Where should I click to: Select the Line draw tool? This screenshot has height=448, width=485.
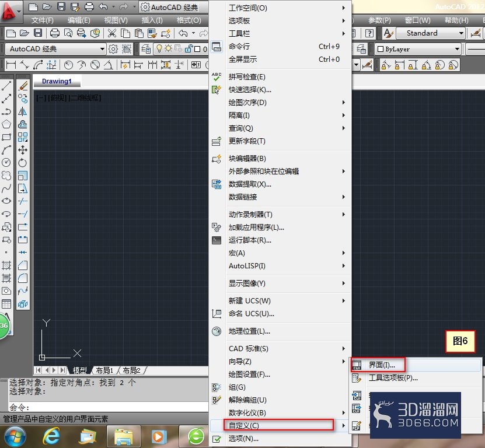coord(6,86)
